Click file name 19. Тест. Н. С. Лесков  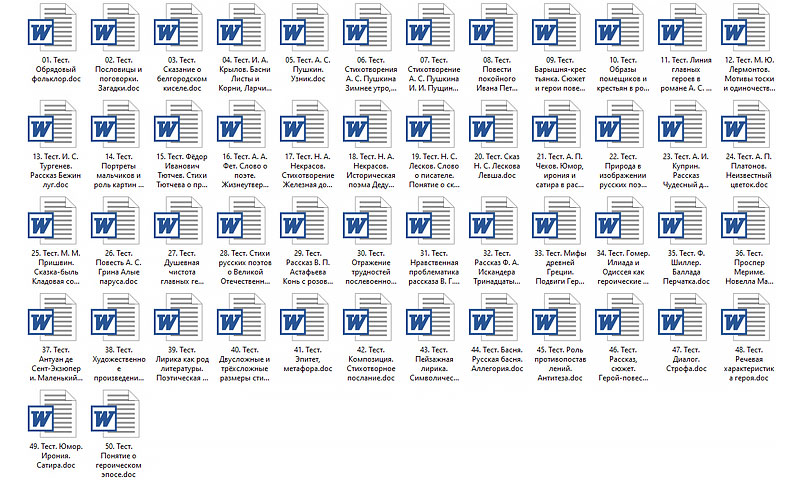tap(434, 170)
